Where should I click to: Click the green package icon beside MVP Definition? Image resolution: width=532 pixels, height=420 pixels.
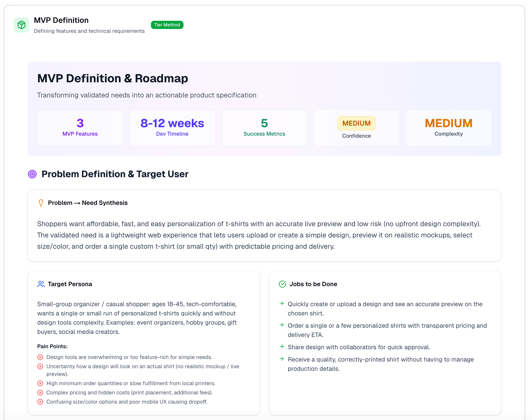click(22, 25)
